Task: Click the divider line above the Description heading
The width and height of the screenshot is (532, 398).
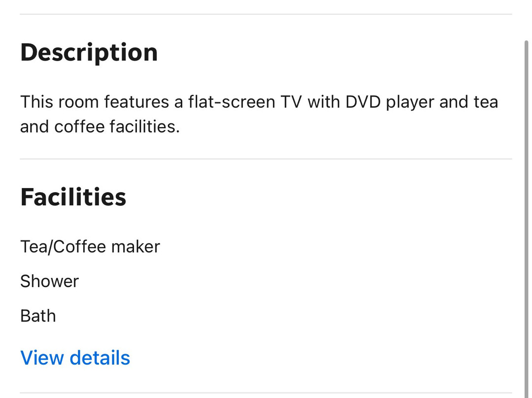Action: pyautogui.click(x=266, y=14)
